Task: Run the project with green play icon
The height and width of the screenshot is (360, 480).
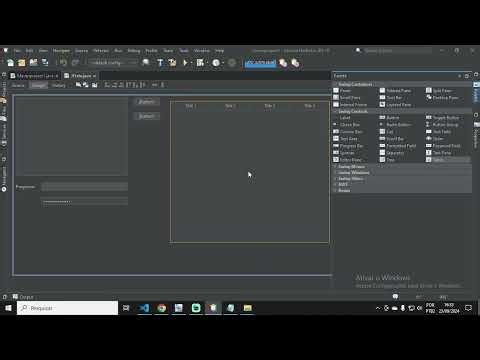Action: pos(185,62)
